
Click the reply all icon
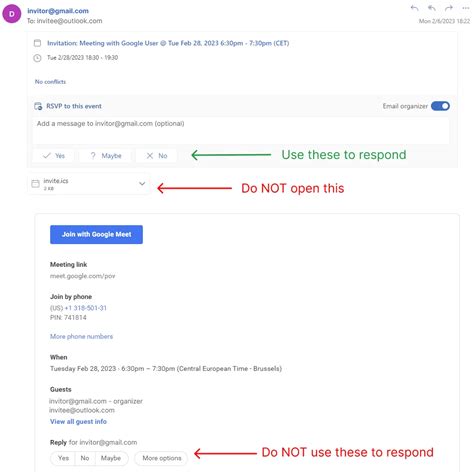click(x=432, y=8)
